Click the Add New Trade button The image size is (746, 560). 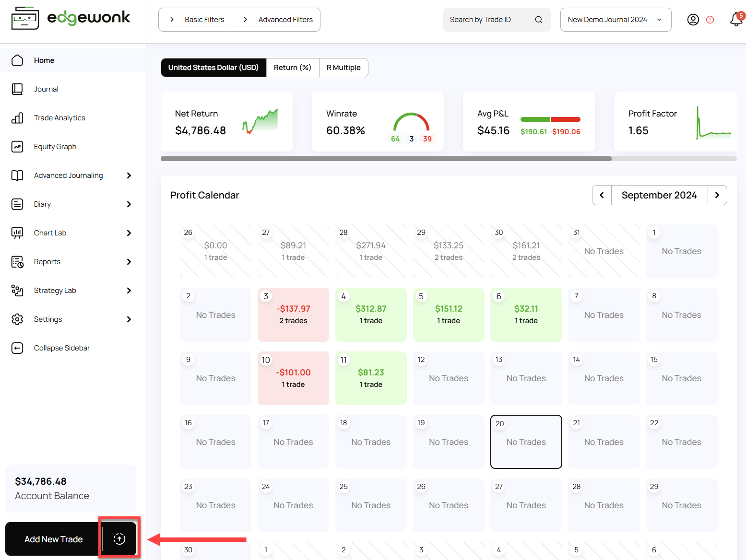[54, 539]
